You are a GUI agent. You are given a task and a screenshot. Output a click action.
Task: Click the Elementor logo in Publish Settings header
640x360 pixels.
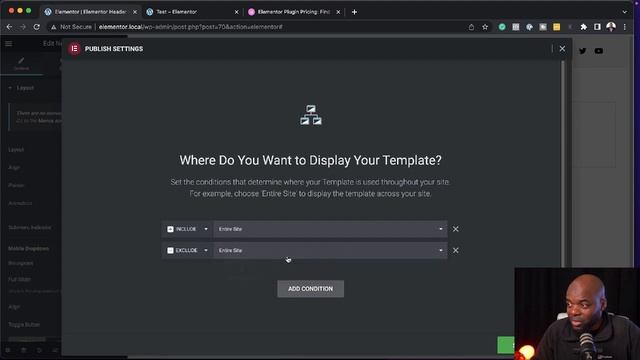tap(74, 49)
